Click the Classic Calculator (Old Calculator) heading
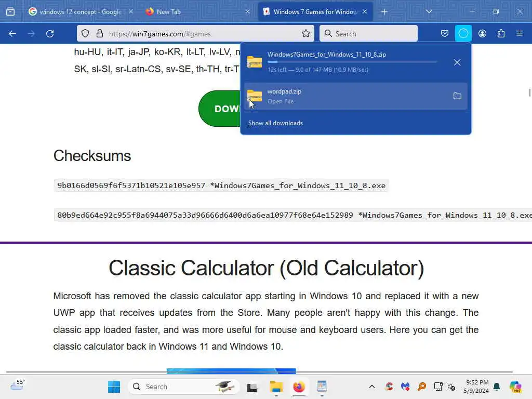Viewport: 532px width, 399px height. 266,268
